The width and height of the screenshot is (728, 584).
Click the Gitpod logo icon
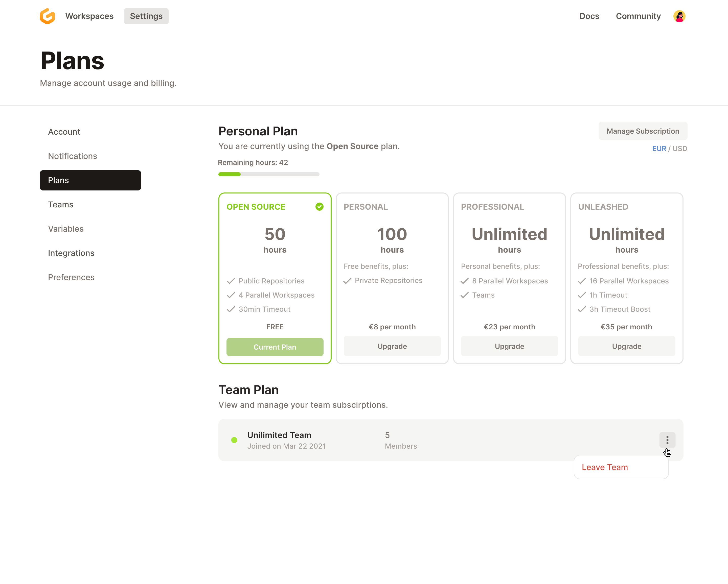tap(47, 16)
